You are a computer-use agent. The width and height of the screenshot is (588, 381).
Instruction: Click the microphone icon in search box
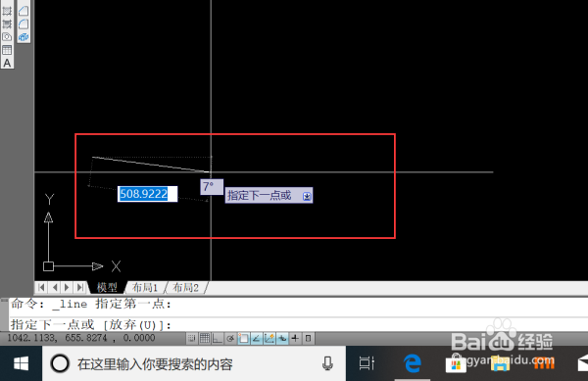click(327, 363)
